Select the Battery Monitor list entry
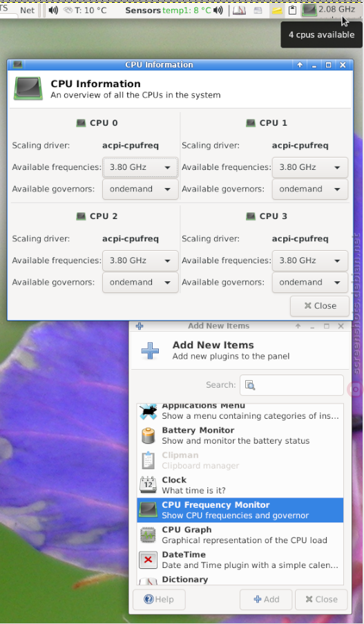 tap(240, 435)
